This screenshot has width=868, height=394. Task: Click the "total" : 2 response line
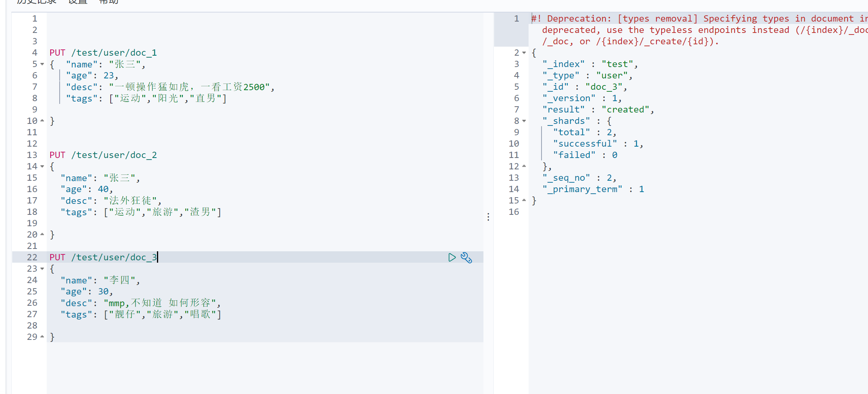click(585, 132)
